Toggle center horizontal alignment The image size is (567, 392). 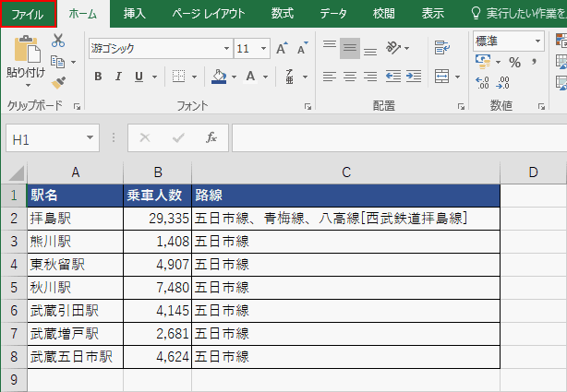click(x=350, y=77)
